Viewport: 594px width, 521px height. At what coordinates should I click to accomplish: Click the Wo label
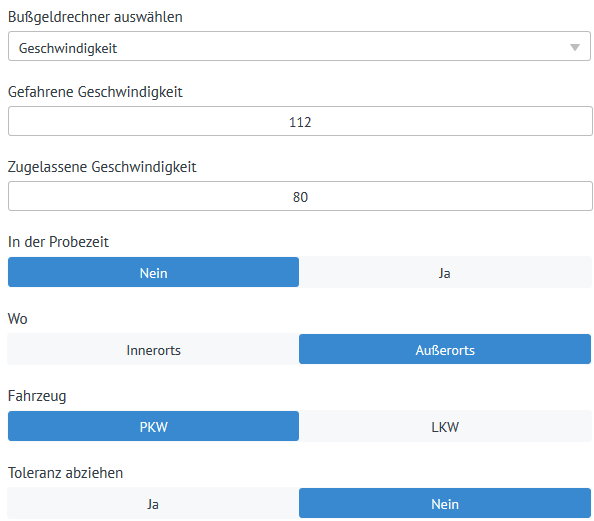click(17, 319)
